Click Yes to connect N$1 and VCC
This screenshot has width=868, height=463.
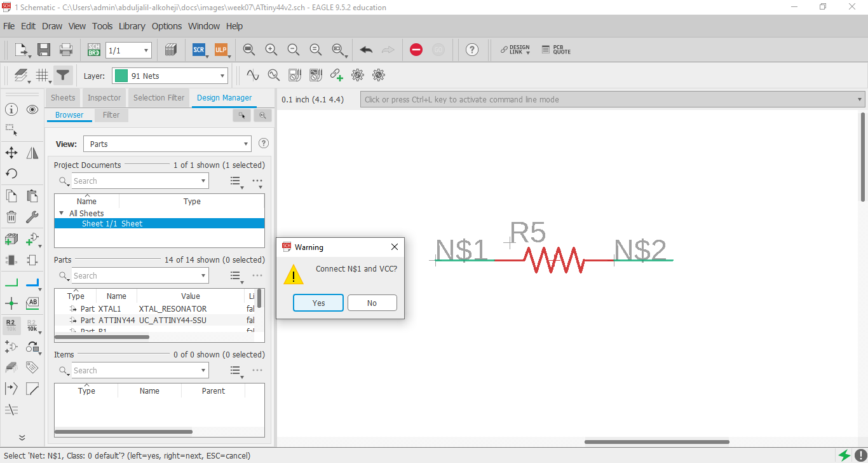[x=318, y=303]
